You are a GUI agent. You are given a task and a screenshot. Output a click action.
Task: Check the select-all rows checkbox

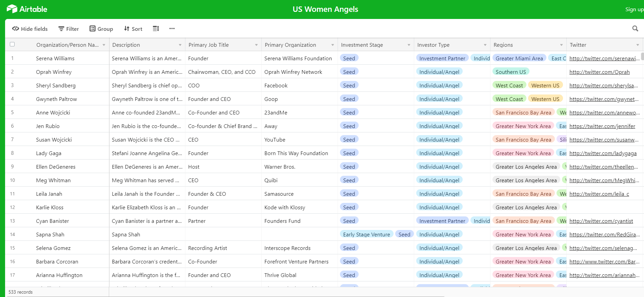tap(12, 44)
